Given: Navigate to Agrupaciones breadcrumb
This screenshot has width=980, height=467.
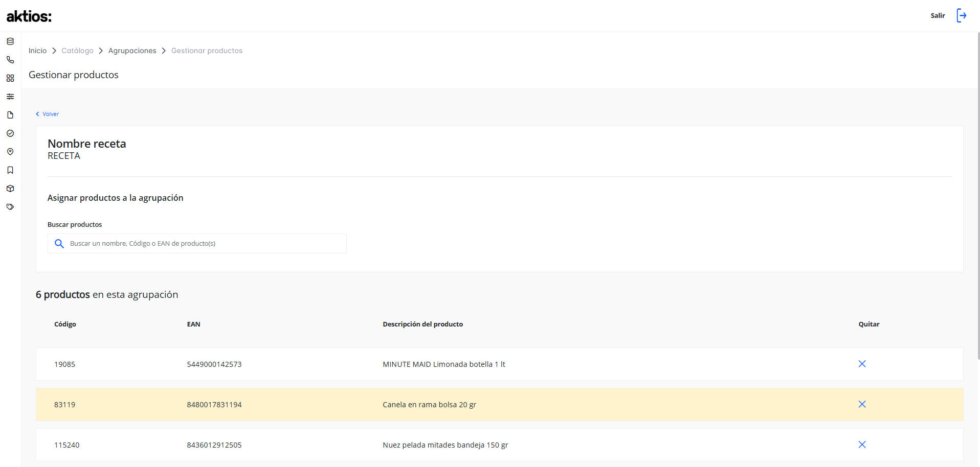Looking at the screenshot, I should (x=132, y=51).
